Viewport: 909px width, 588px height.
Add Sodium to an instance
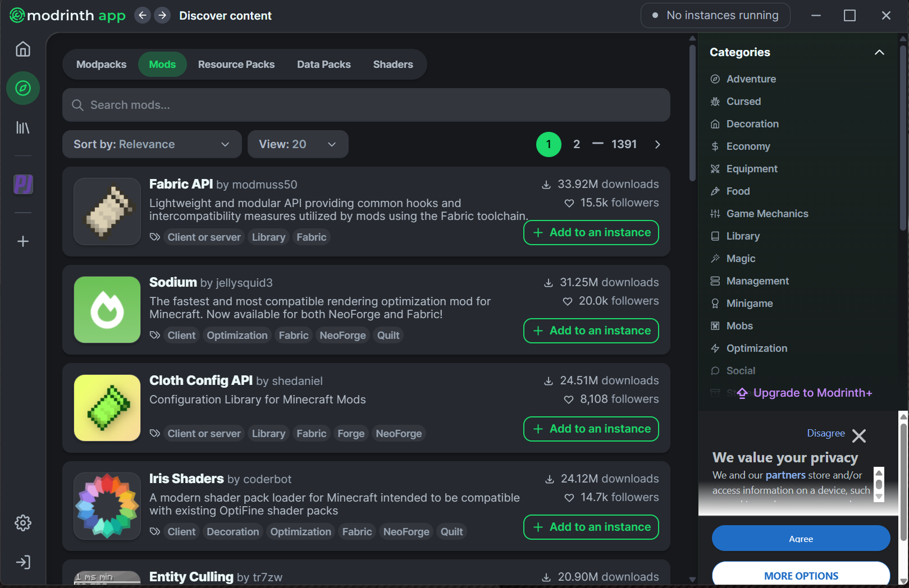tap(591, 330)
